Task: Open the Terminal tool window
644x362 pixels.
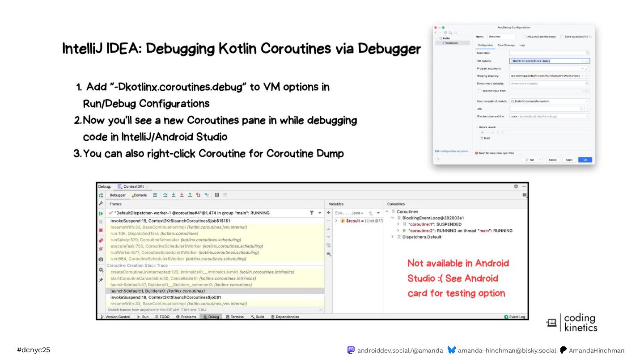Action: coord(235,317)
